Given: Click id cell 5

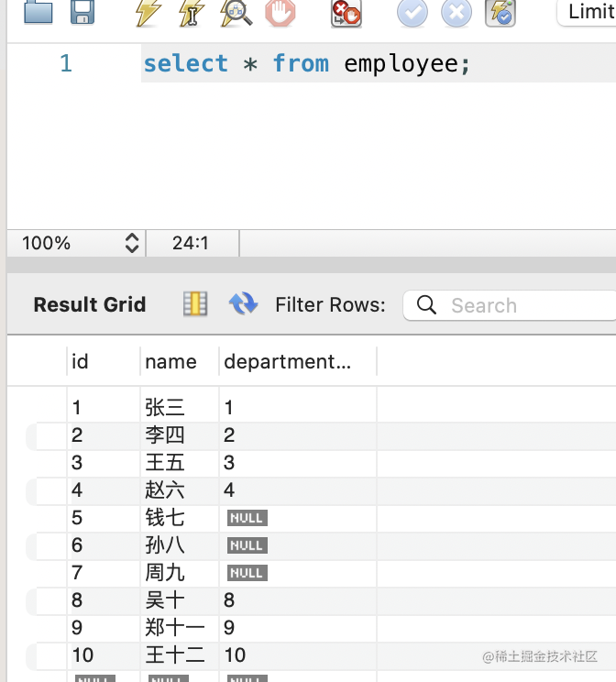Looking at the screenshot, I should (104, 518).
